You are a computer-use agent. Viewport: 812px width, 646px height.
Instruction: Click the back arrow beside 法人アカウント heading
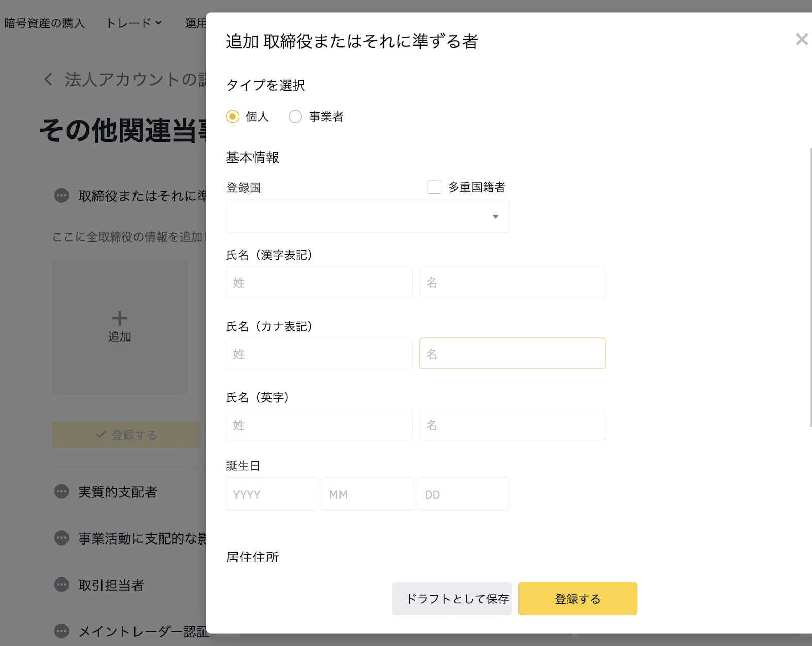click(x=48, y=79)
